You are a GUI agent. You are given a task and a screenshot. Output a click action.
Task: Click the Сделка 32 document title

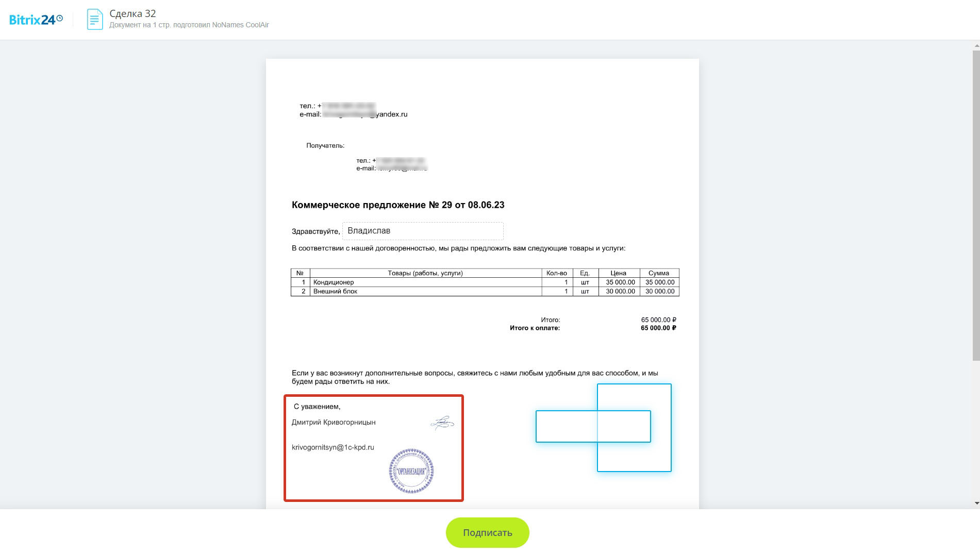coord(132,14)
